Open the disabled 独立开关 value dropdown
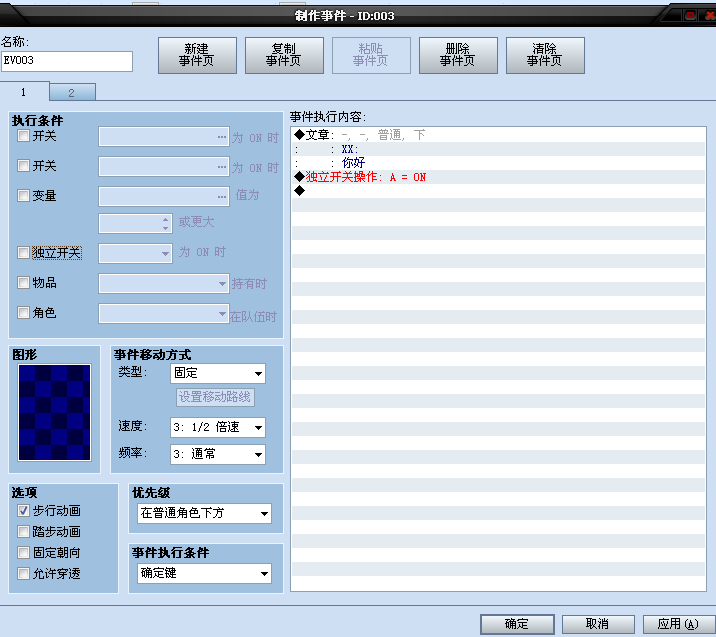This screenshot has width=716, height=637. click(136, 253)
